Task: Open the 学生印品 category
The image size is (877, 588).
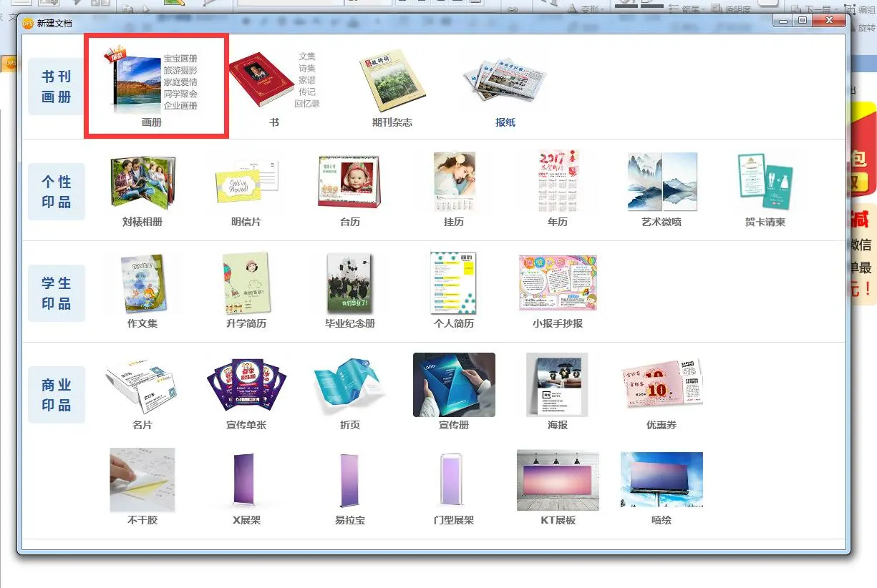Action: coord(57,293)
